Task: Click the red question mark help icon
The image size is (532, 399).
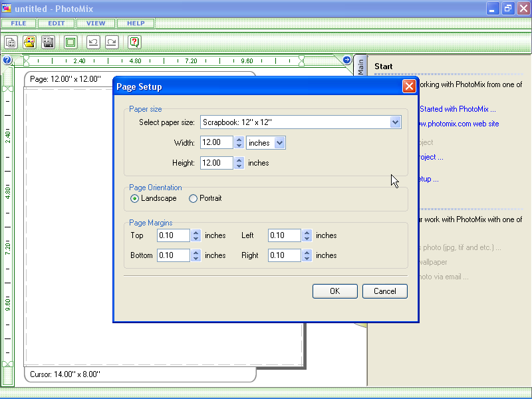Action: [134, 43]
